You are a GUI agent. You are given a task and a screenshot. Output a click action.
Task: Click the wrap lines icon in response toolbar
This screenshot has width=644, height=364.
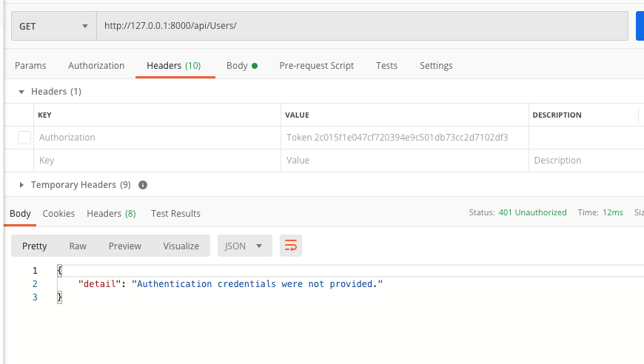pos(291,246)
